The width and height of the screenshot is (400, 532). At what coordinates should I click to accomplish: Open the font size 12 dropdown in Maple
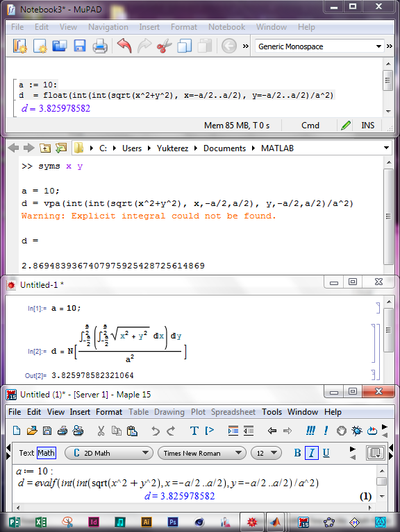click(x=266, y=453)
